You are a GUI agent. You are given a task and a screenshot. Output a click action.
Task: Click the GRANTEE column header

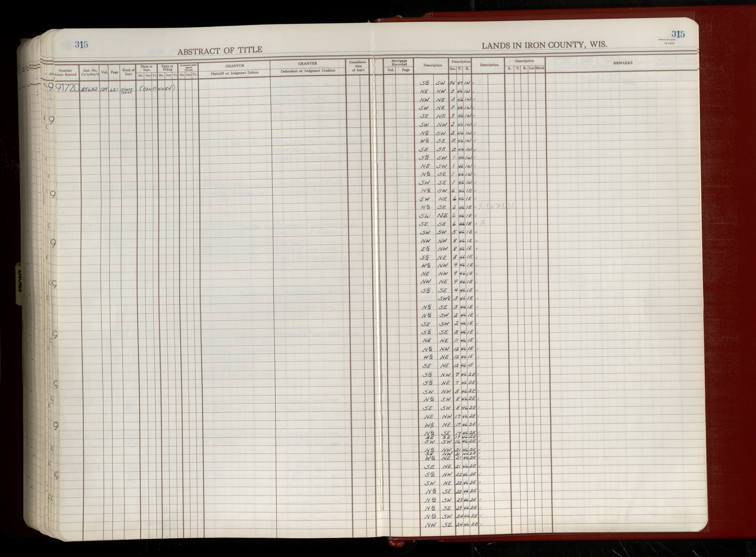tap(307, 63)
